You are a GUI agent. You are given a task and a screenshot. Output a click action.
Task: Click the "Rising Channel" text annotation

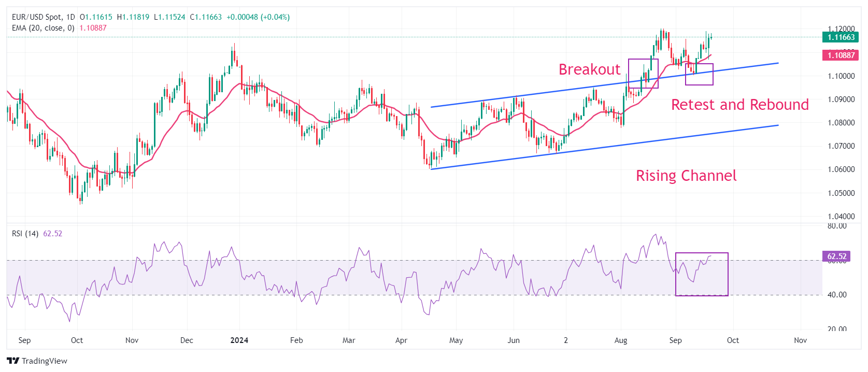686,176
